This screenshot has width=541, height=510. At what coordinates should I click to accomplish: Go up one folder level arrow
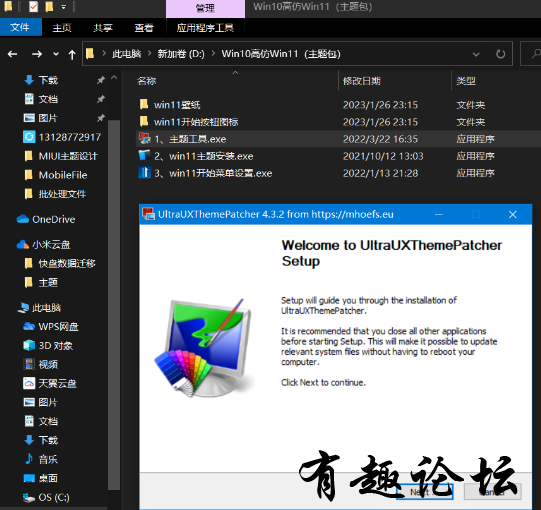point(72,54)
